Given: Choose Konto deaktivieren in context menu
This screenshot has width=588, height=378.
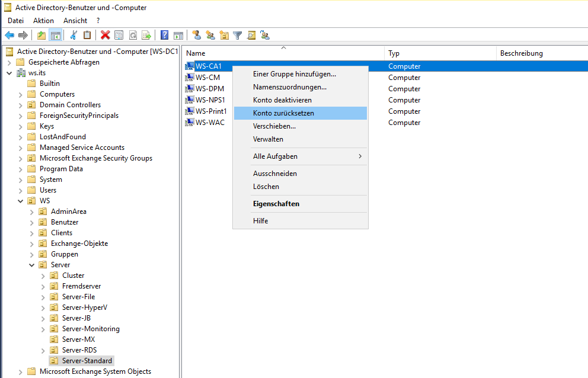Looking at the screenshot, I should pos(301,100).
